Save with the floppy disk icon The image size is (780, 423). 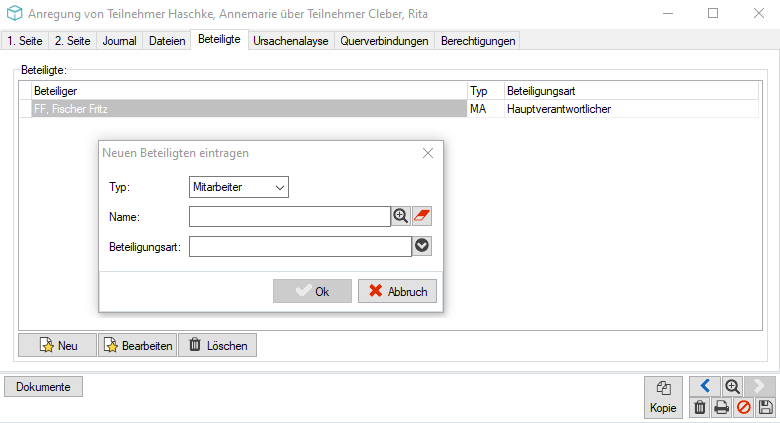[765, 408]
